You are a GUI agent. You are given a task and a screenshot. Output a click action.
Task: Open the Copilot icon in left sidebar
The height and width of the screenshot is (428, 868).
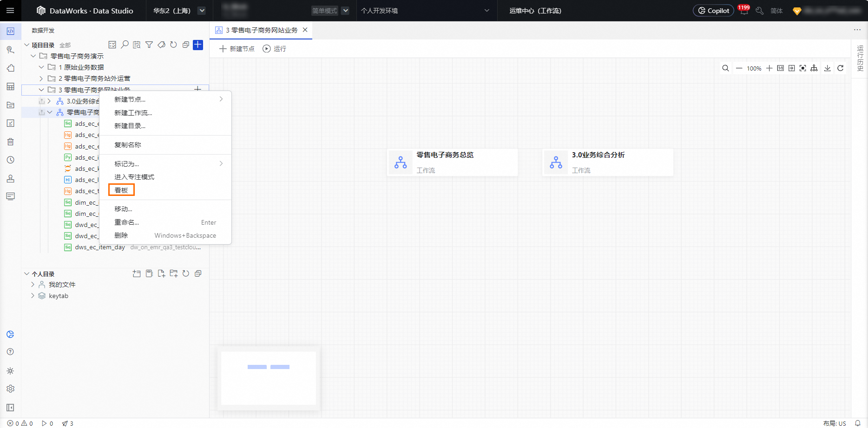click(x=10, y=334)
